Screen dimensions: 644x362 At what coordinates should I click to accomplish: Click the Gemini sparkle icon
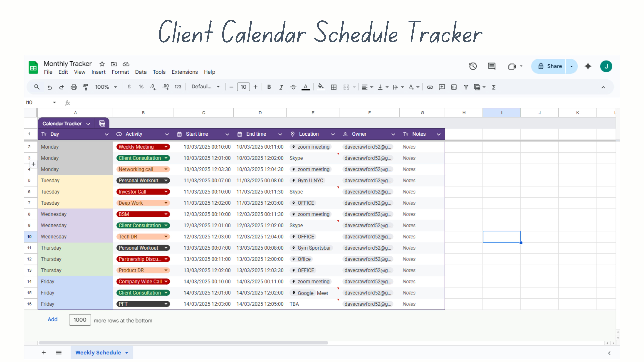tap(588, 66)
